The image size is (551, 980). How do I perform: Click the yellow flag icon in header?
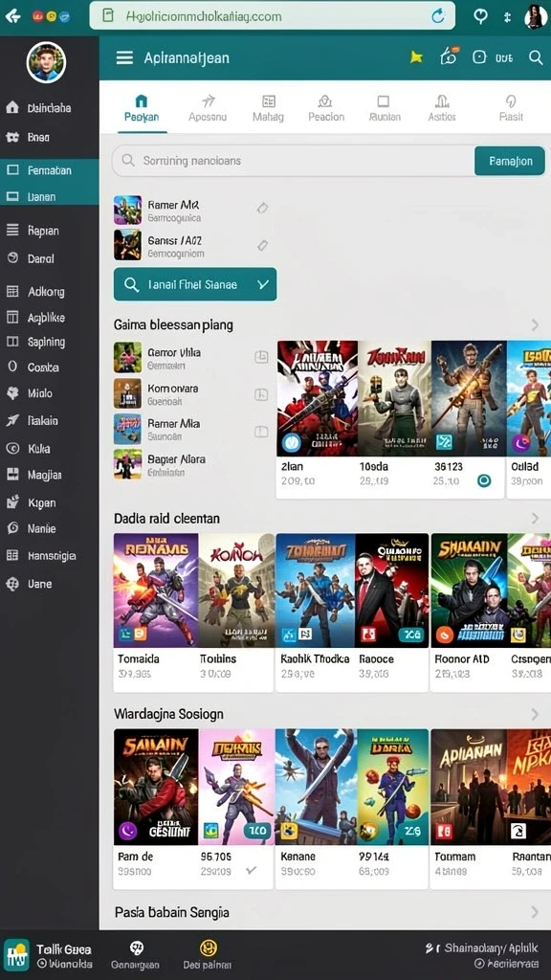point(416,57)
